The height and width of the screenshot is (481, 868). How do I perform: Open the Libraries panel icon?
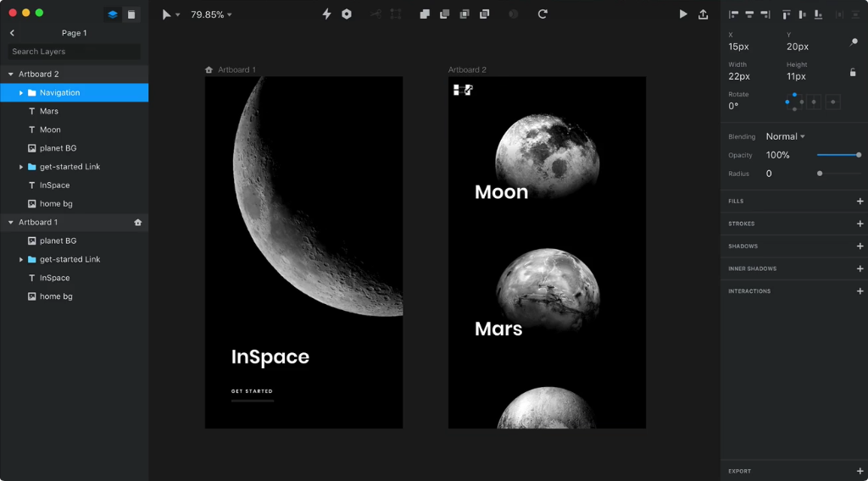tap(131, 14)
